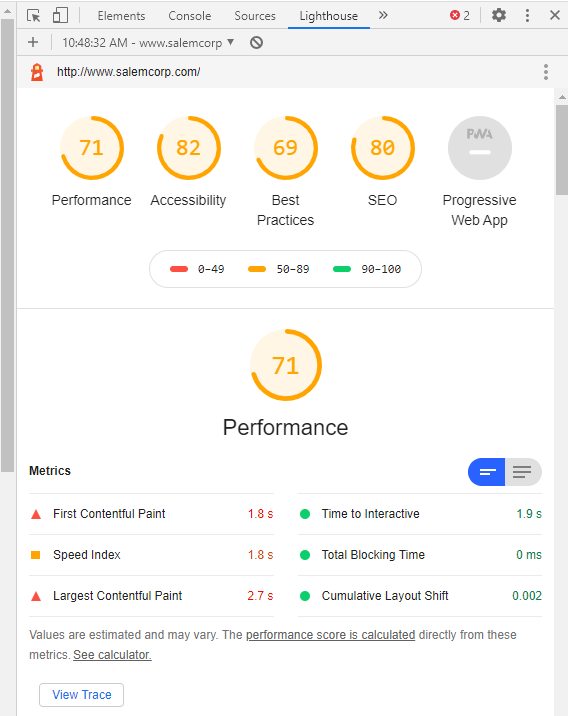Screen dimensions: 568x716
Task: Click the First Contentful Paint metric
Action: [x=152, y=514]
